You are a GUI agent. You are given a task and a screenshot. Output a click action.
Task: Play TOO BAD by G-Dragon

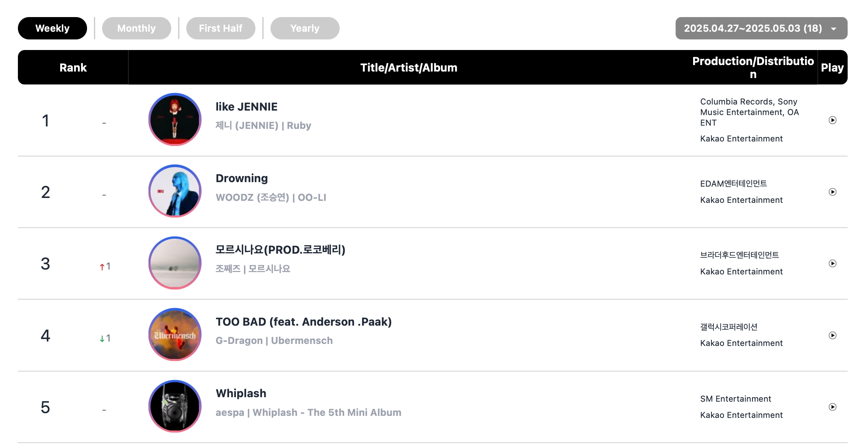(832, 335)
